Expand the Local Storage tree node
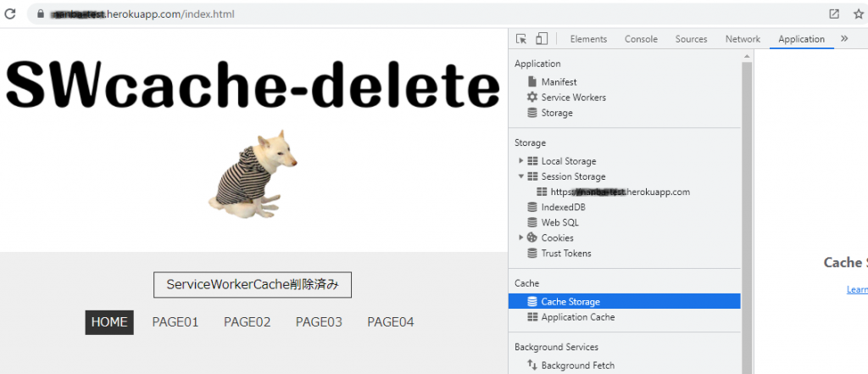This screenshot has width=868, height=374. (x=521, y=161)
